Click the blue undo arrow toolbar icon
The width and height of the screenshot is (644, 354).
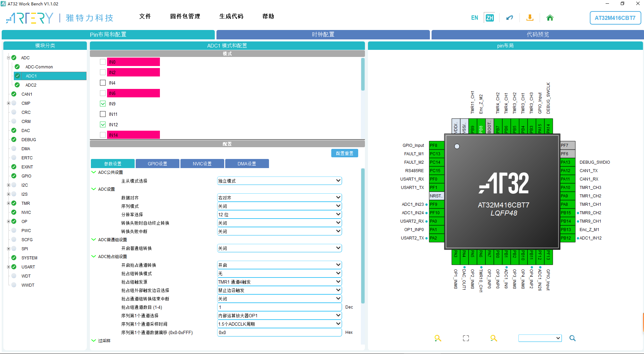coord(510,18)
